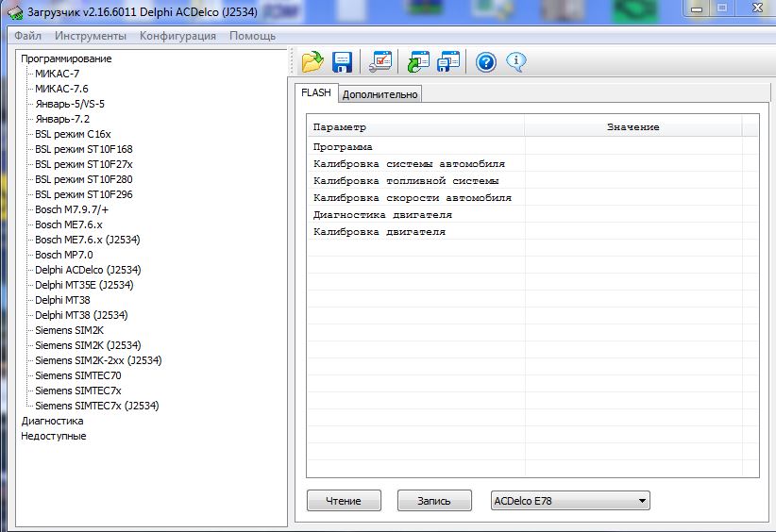Select МИКАС-7 in the tree
The width and height of the screenshot is (776, 532).
pyautogui.click(x=57, y=74)
